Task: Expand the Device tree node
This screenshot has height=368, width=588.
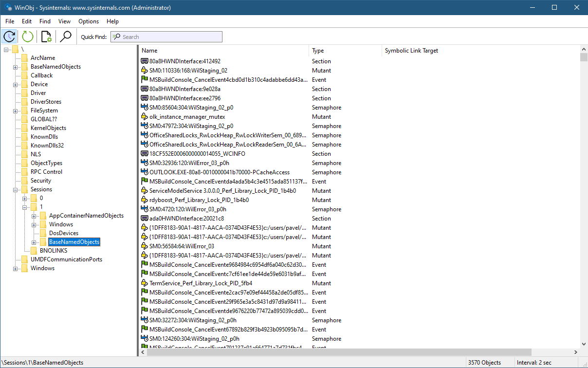Action: click(x=16, y=84)
